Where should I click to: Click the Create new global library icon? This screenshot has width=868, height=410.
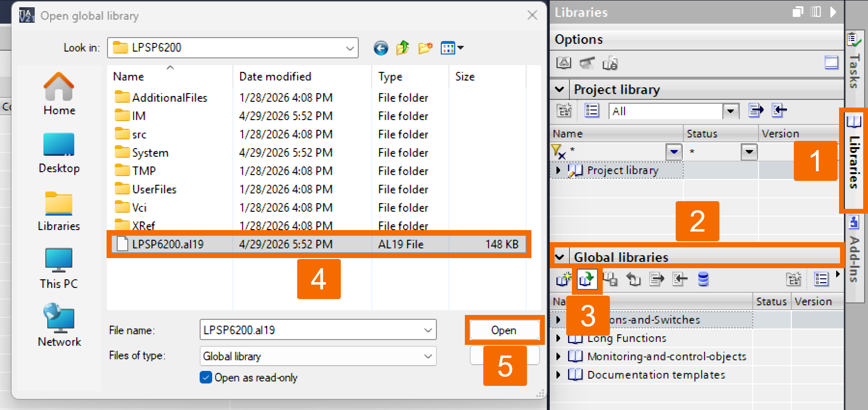click(x=563, y=279)
